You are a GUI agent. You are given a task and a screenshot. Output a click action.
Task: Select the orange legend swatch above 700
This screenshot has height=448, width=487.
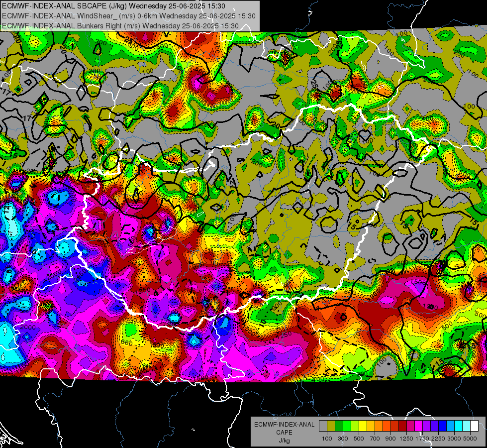tap(379, 426)
